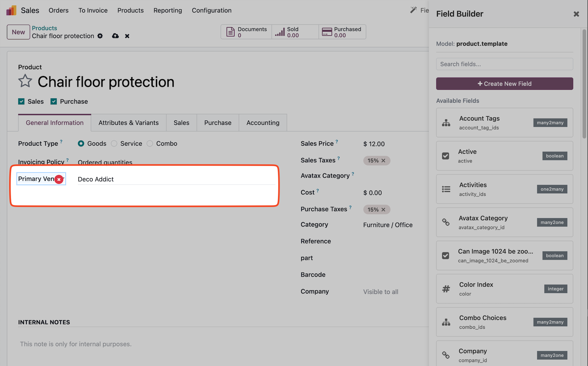Select the Service product type

coord(114,144)
